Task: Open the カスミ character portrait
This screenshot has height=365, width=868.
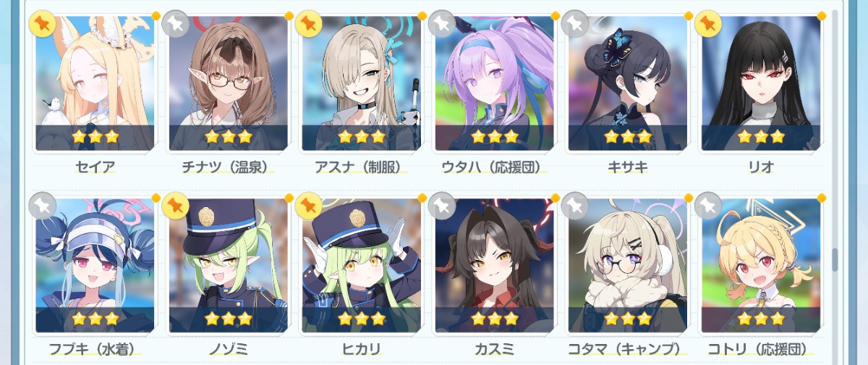Action: click(494, 265)
